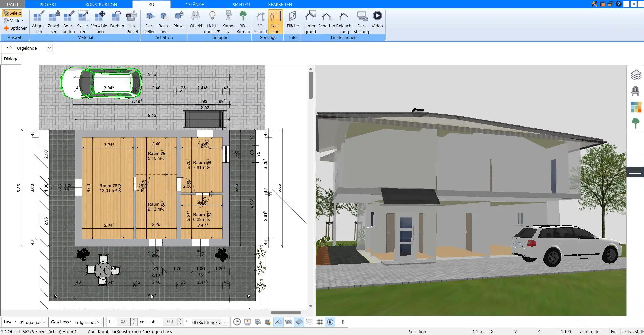Open the DATEI menu
Image resolution: width=644 pixels, height=335 pixels.
click(12, 4)
